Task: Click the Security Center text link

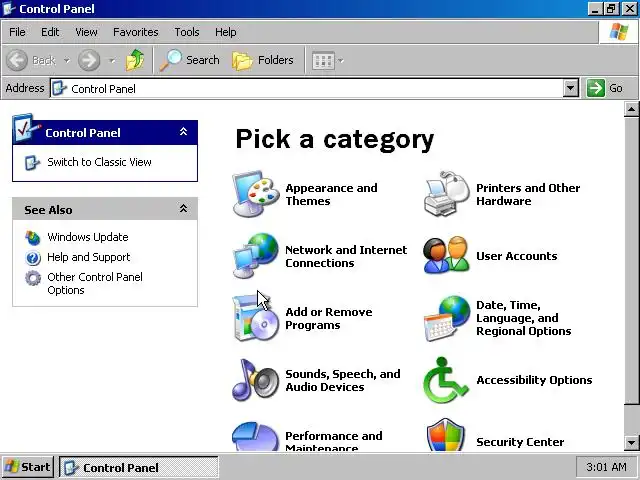Action: (x=520, y=442)
